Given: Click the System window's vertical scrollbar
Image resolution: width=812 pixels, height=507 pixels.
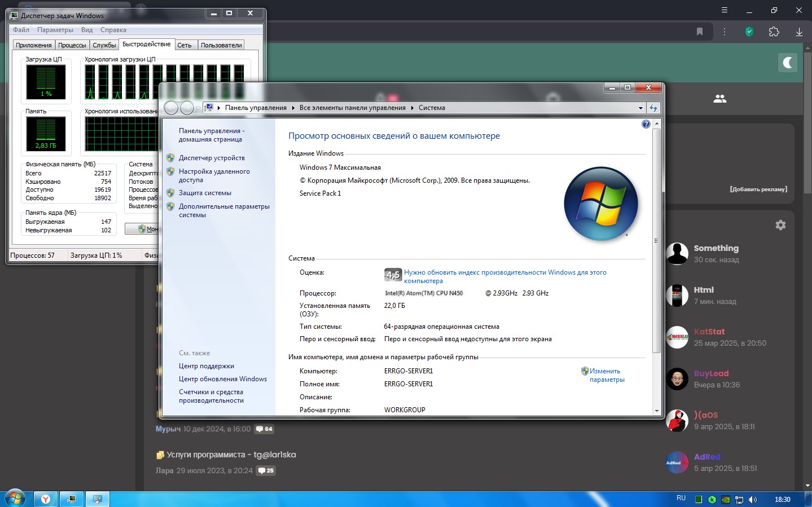Looking at the screenshot, I should click(x=656, y=241).
